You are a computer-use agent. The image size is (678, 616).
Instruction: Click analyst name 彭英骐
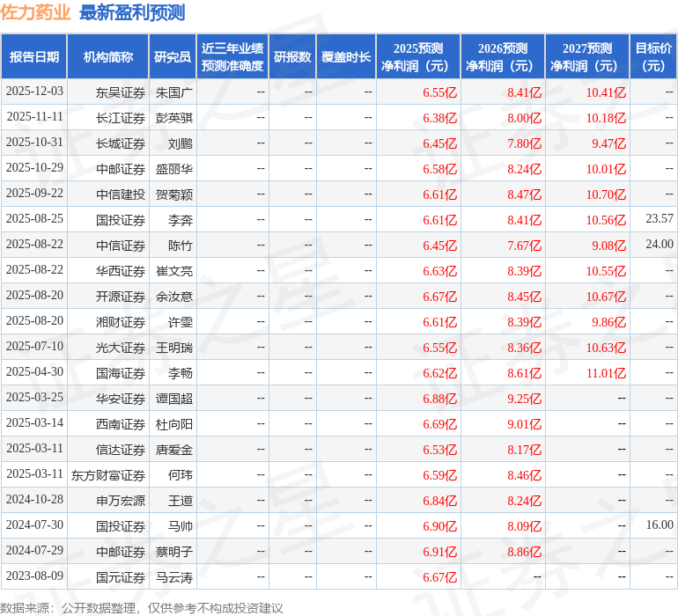174,117
